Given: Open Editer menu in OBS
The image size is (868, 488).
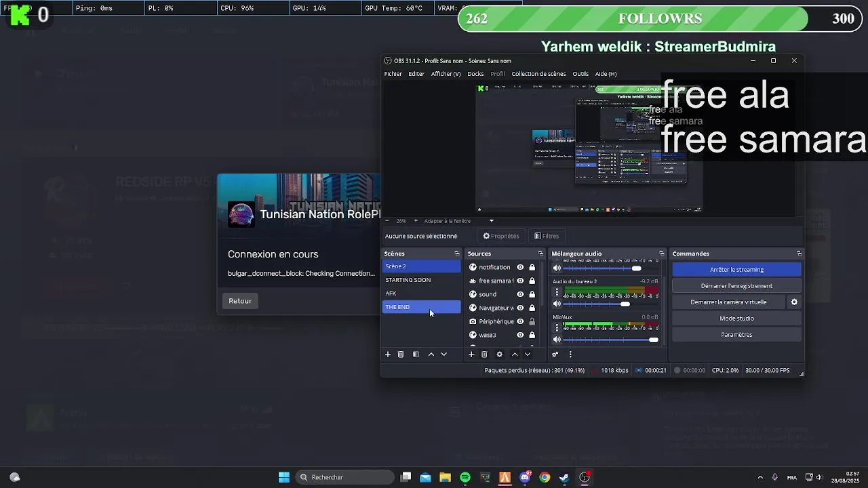Looking at the screenshot, I should click(x=416, y=74).
